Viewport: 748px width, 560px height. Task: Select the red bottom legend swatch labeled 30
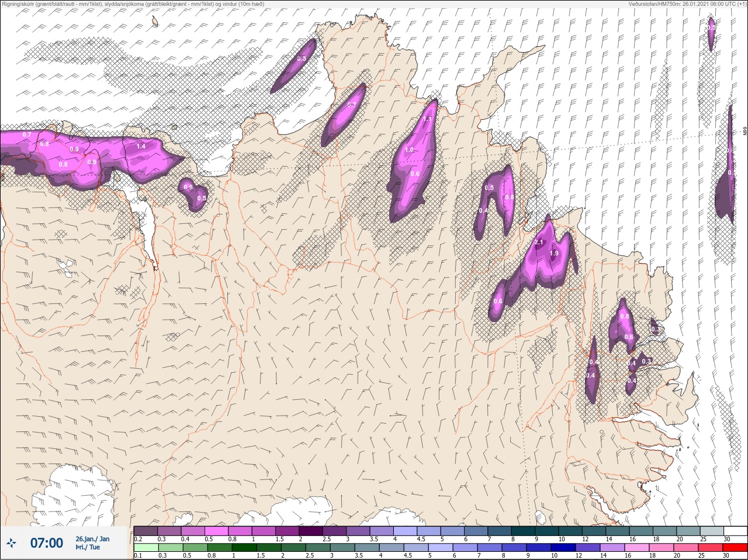pyautogui.click(x=735, y=548)
